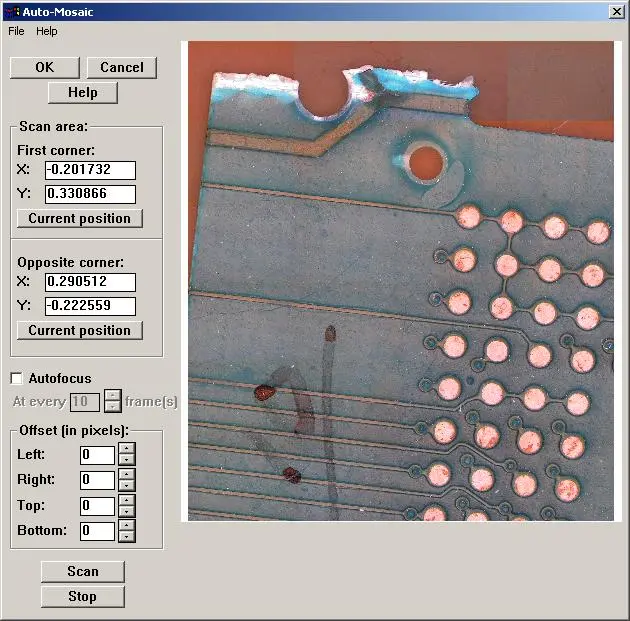
Task: Edit First corner Y value field
Action: coord(90,194)
